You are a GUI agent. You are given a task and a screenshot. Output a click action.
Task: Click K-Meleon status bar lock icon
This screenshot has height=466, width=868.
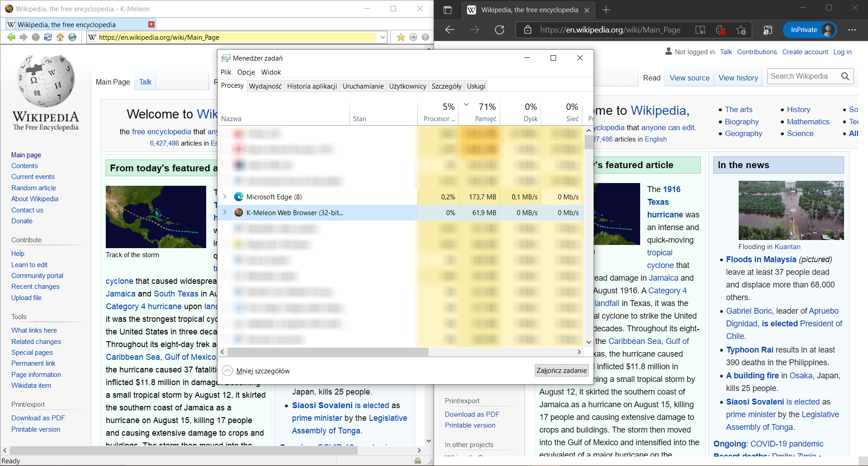click(418, 461)
